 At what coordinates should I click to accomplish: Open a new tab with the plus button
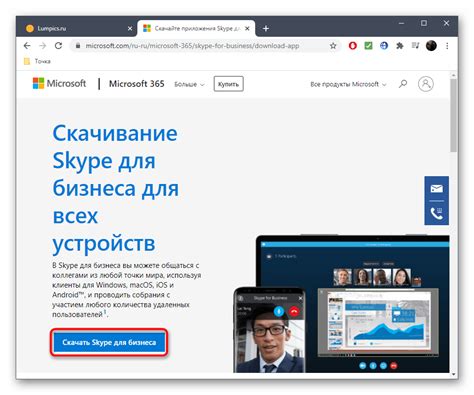click(266, 29)
